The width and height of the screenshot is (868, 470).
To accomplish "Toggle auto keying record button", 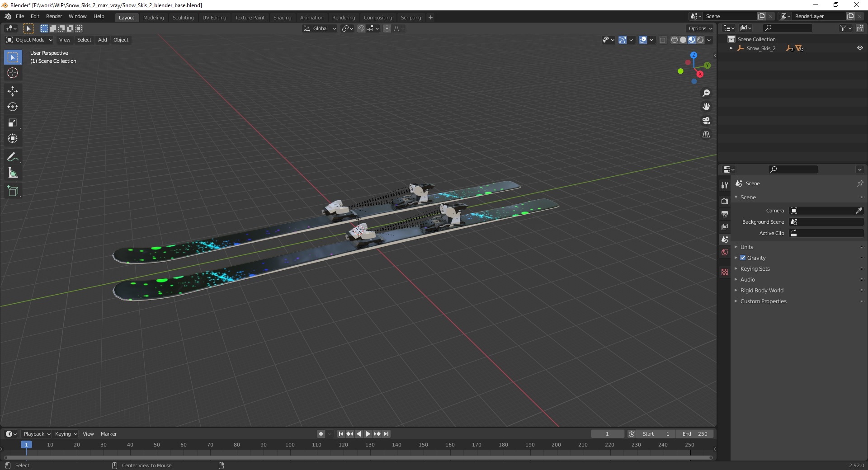I will tap(321, 434).
